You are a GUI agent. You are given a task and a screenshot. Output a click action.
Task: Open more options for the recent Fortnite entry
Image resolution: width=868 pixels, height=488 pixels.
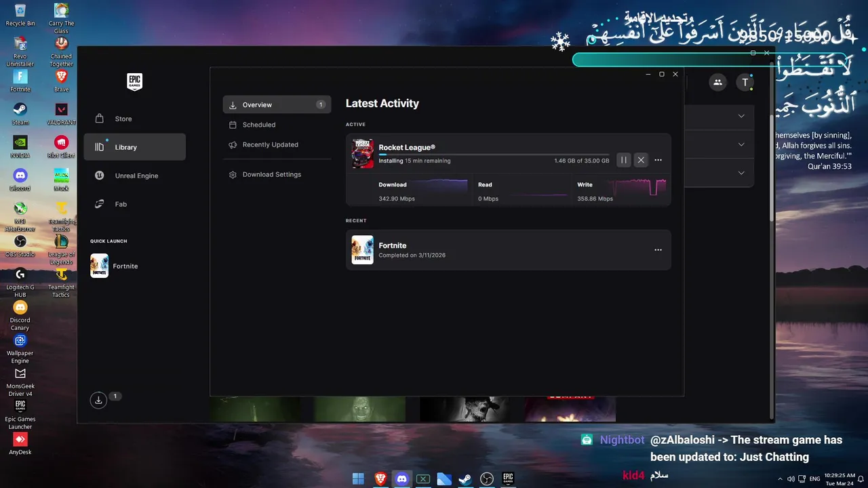[658, 249]
